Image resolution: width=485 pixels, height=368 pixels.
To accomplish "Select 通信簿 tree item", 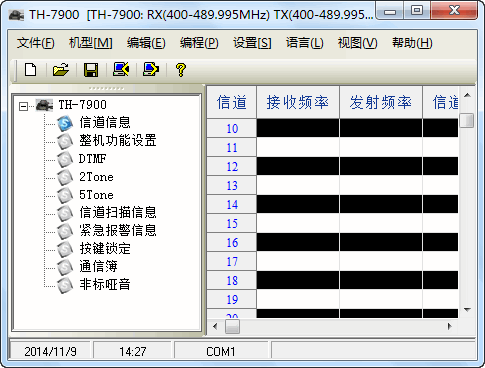I will pos(98,266).
